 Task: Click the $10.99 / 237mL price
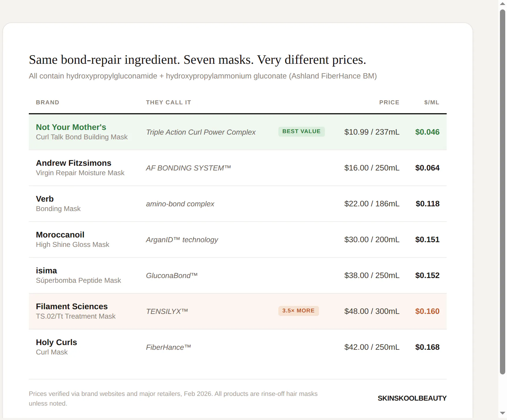(x=372, y=132)
